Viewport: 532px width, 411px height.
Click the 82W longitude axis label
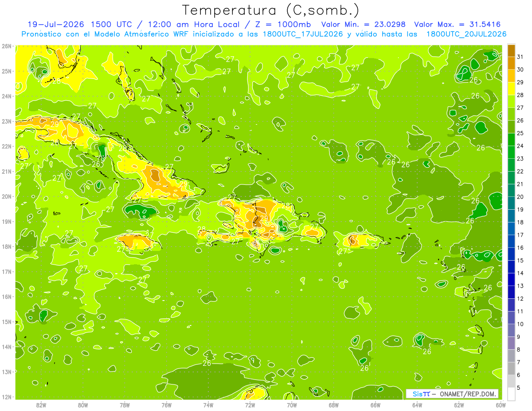[x=41, y=405]
